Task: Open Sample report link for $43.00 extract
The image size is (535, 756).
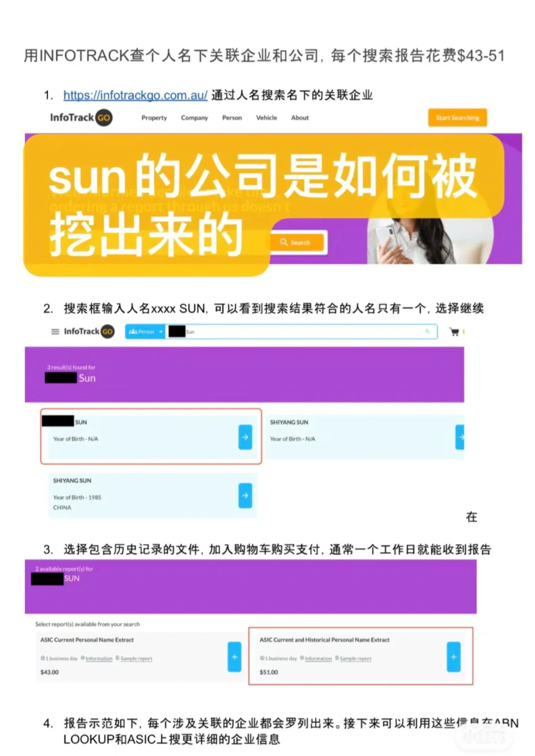Action: (x=136, y=659)
